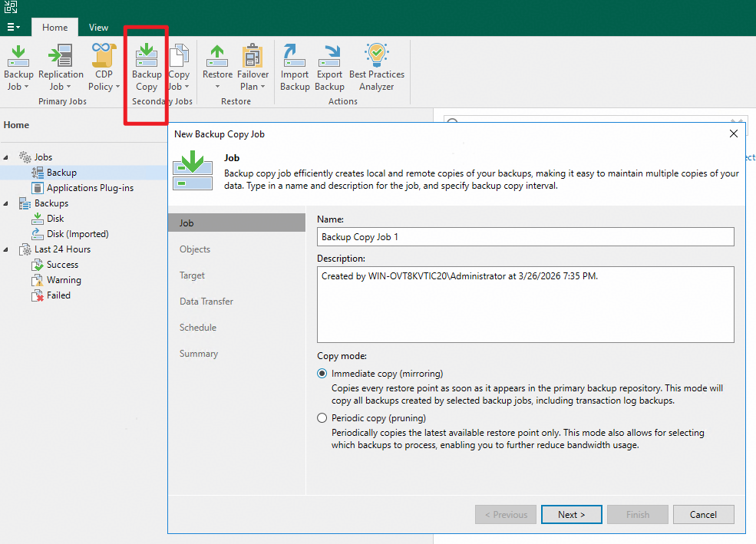Screen dimensions: 756x544
Task: Click the Backup Copy ribbon icon
Action: point(147,57)
